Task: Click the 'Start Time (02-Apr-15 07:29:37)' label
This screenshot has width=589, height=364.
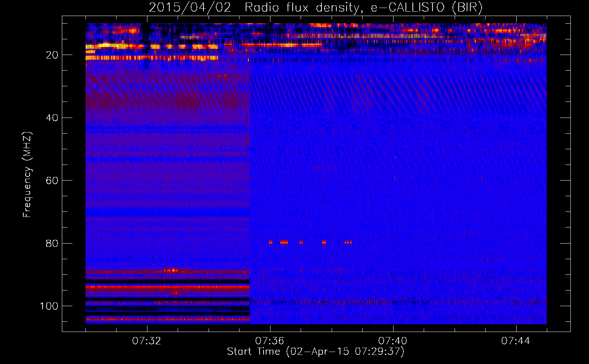Action: (316, 351)
